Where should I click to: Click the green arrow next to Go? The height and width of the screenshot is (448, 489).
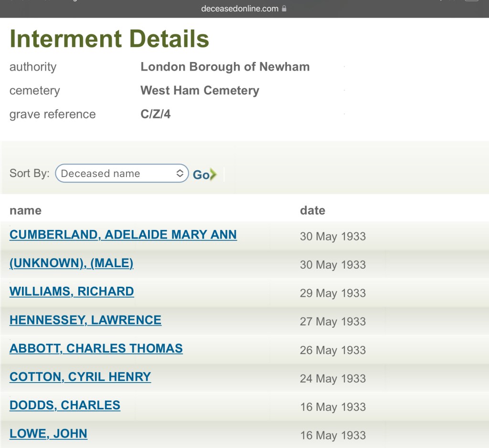[x=213, y=175]
